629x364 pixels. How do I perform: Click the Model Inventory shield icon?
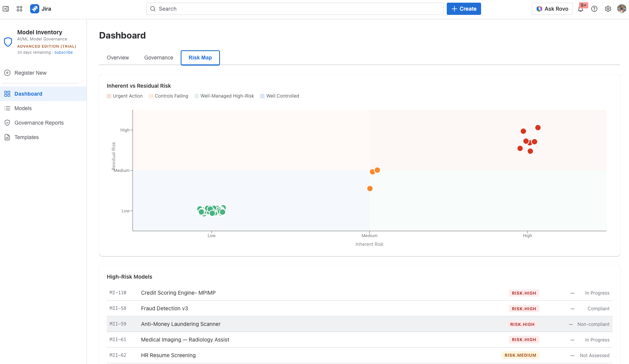8,42
